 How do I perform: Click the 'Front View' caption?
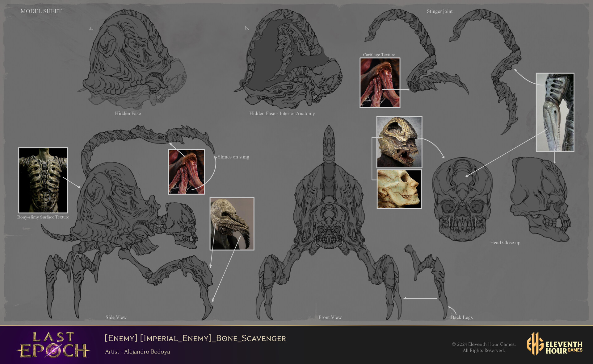[330, 317]
